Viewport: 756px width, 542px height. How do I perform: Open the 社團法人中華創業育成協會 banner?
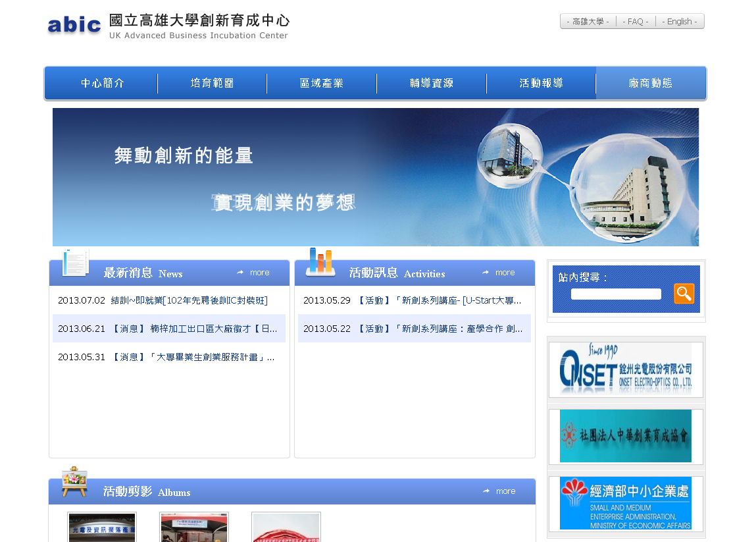pyautogui.click(x=626, y=436)
